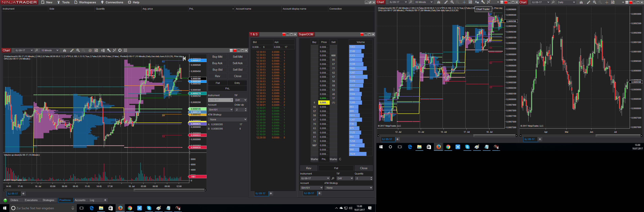Open indicators icon in 15 Minute chart
Viewport: 644px width, 212px height.
(109, 50)
